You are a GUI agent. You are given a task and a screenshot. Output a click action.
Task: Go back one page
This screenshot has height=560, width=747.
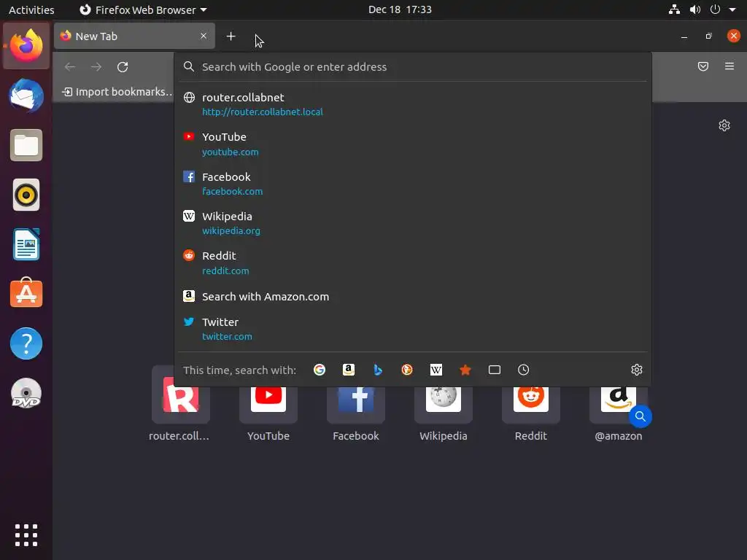coord(70,67)
